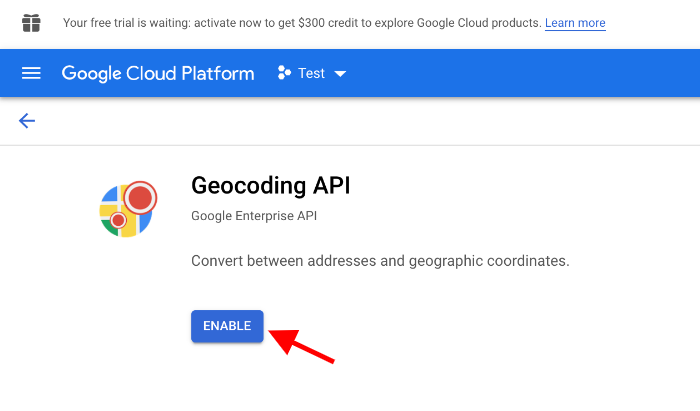
Task: Click the Google Cloud Platform logo text
Action: 158,73
